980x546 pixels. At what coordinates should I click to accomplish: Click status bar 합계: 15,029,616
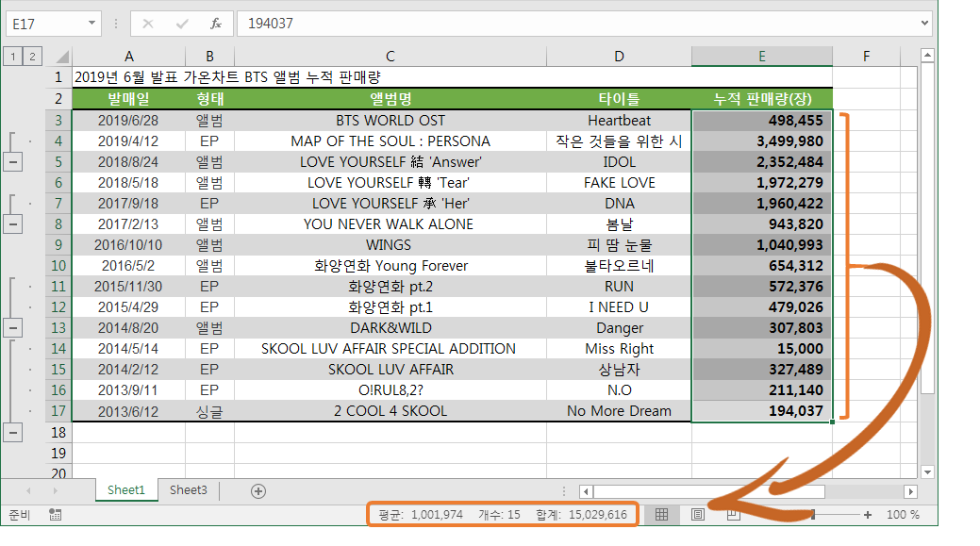click(x=581, y=515)
